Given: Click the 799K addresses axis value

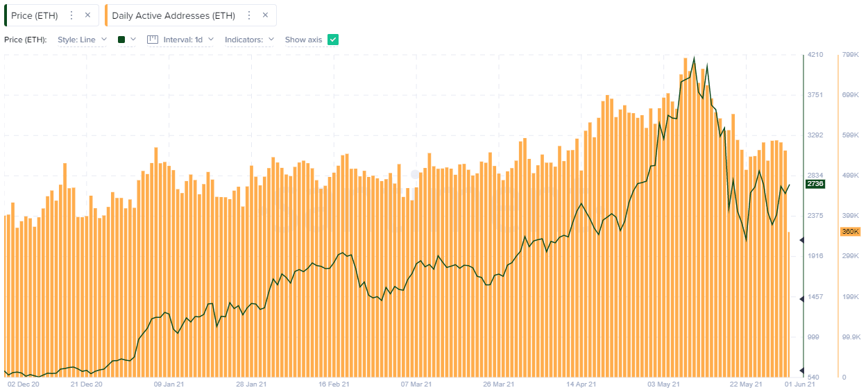Looking at the screenshot, I should click(851, 54).
